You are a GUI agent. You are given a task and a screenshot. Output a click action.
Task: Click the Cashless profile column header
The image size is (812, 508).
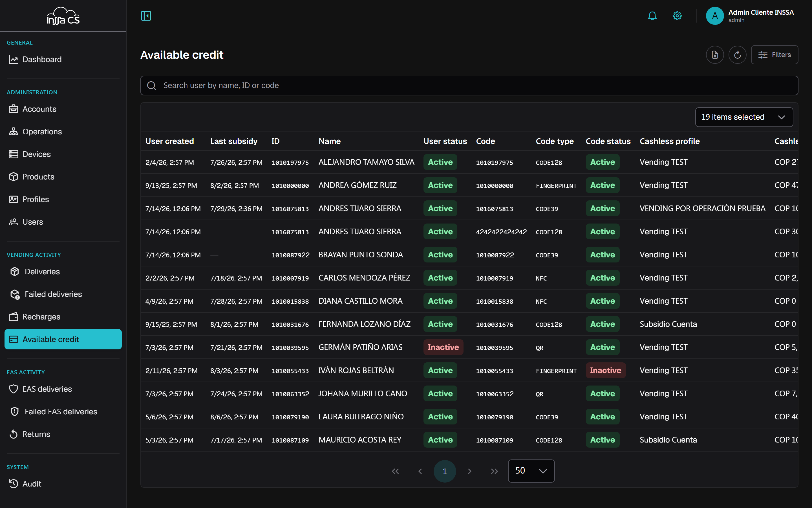coord(669,141)
